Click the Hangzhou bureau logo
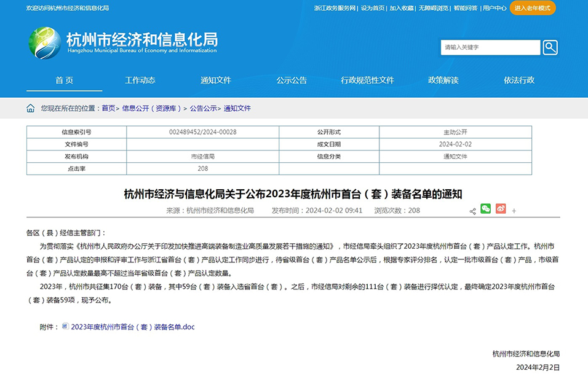588x384 pixels. click(44, 43)
